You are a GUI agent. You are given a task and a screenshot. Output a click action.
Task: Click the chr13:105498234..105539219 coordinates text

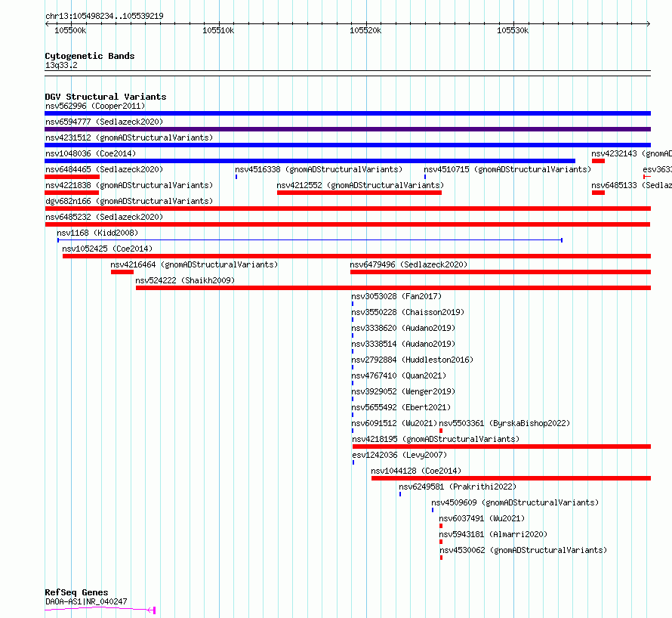tap(104, 17)
